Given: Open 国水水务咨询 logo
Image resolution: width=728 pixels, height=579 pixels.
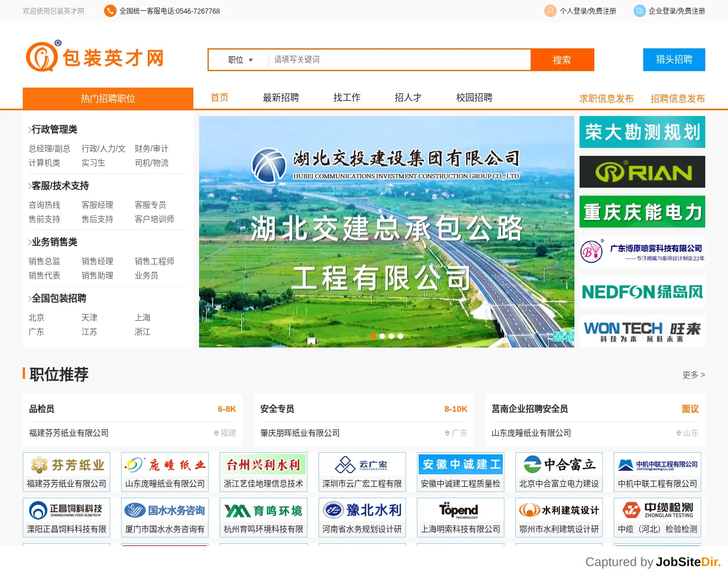Looking at the screenshot, I should click(165, 510).
